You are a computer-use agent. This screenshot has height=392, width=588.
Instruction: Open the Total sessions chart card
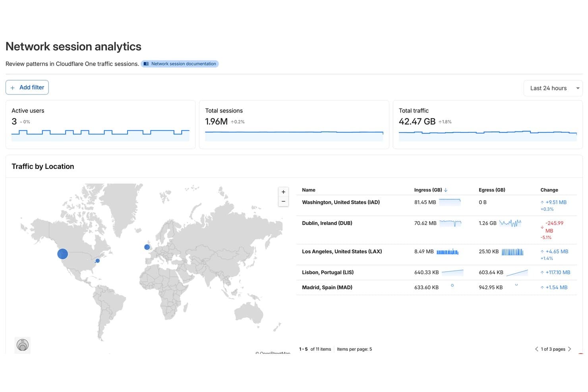(x=294, y=125)
